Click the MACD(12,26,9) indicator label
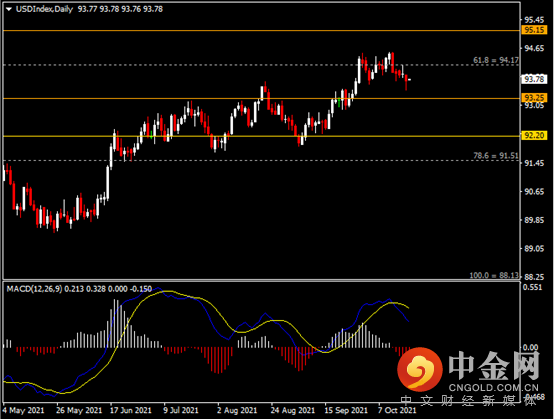This screenshot has width=554, height=419. [x=34, y=289]
